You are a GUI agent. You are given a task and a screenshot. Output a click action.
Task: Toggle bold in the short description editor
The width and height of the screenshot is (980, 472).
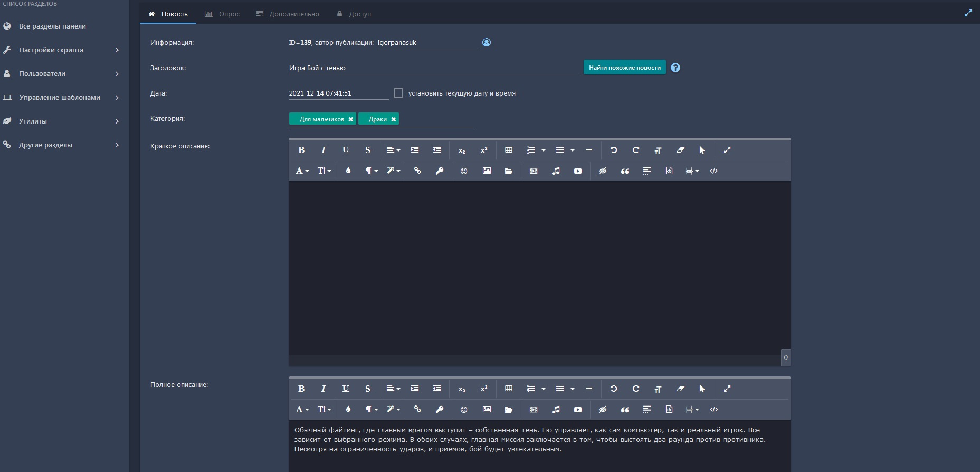click(301, 150)
